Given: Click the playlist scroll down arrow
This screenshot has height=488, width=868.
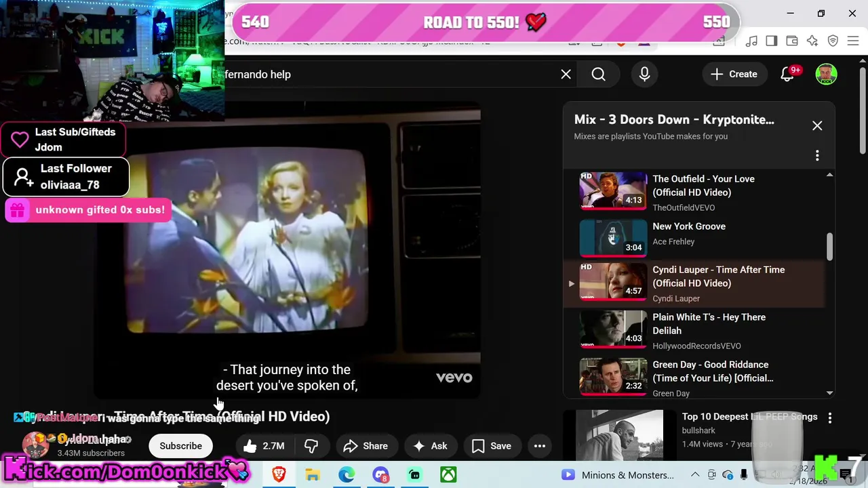Looking at the screenshot, I should click(x=829, y=393).
